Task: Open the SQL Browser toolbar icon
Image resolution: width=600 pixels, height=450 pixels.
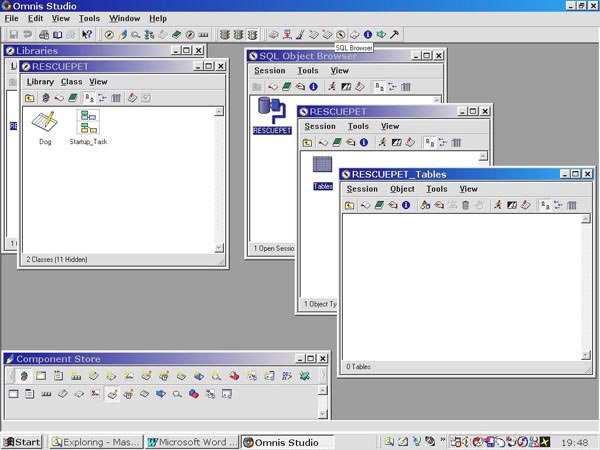Action: coord(341,35)
